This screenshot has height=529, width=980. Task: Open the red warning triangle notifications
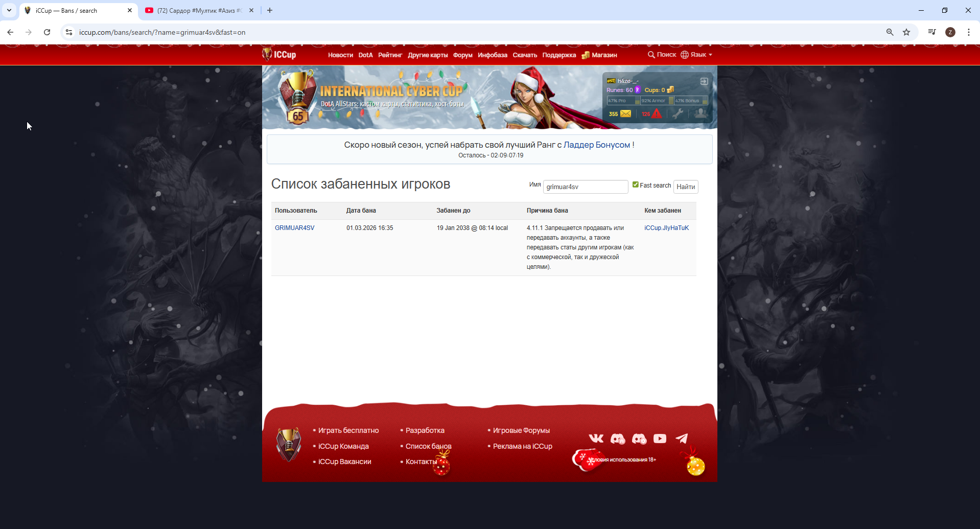point(657,113)
